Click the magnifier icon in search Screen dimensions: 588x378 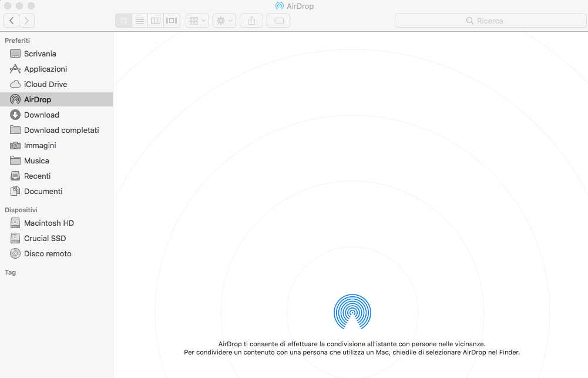click(x=469, y=21)
